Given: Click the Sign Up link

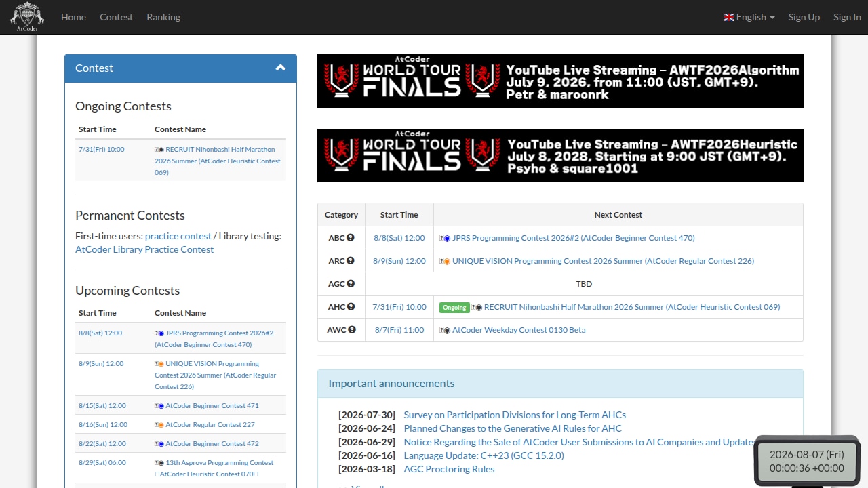Looking at the screenshot, I should pyautogui.click(x=804, y=17).
